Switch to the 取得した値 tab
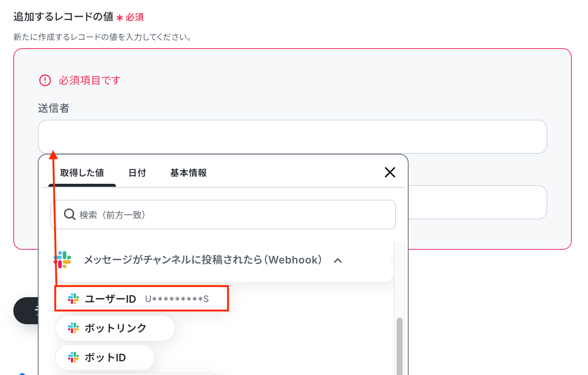588x375 pixels. tap(82, 173)
